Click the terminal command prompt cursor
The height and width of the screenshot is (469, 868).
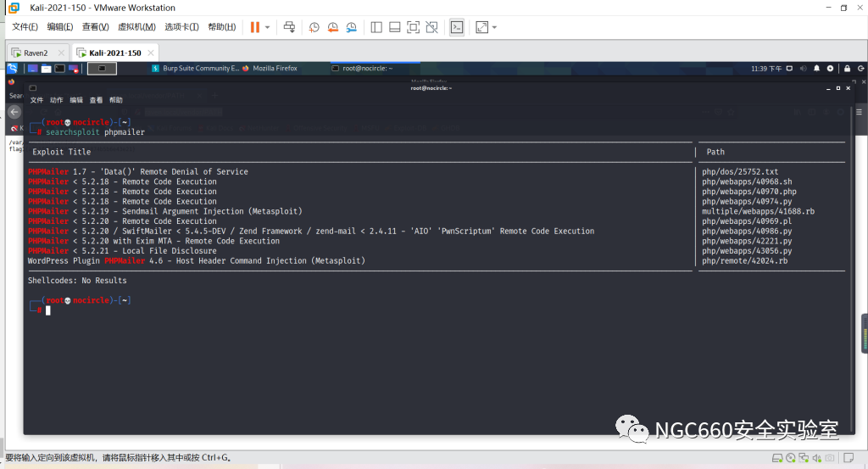pos(48,310)
